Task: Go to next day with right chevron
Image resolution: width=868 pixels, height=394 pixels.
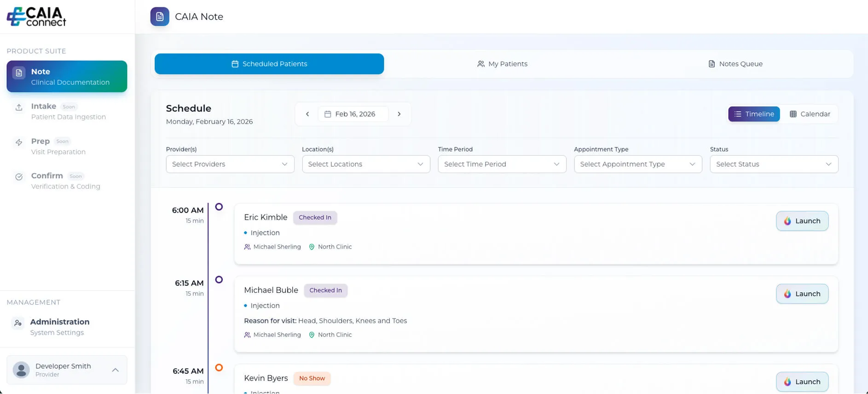Action: [399, 114]
